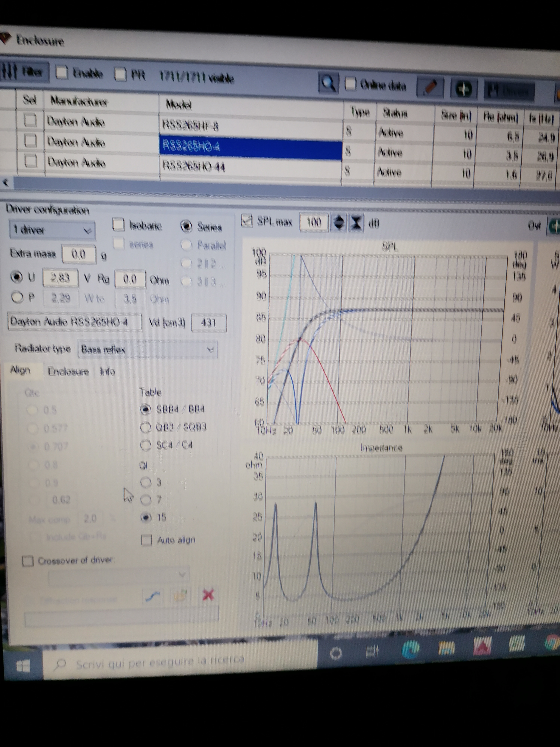This screenshot has height=747, width=560.
Task: Toggle the SPL max checkbox
Action: [x=247, y=221]
